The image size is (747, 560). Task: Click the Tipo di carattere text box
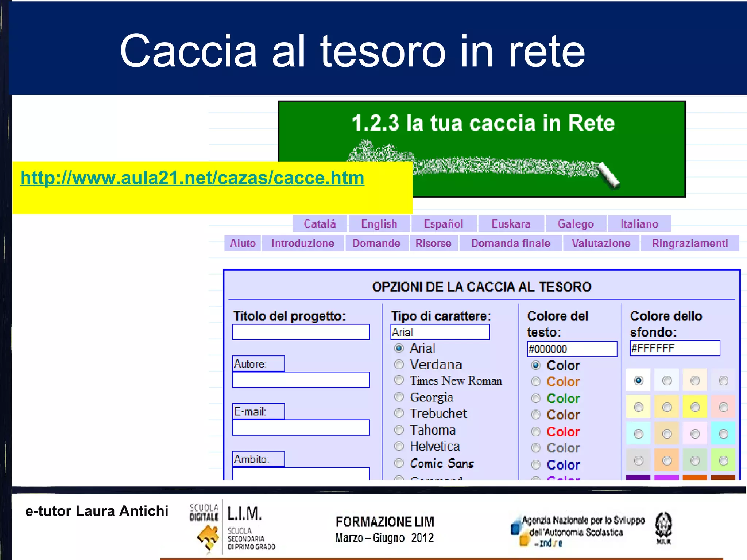440,332
